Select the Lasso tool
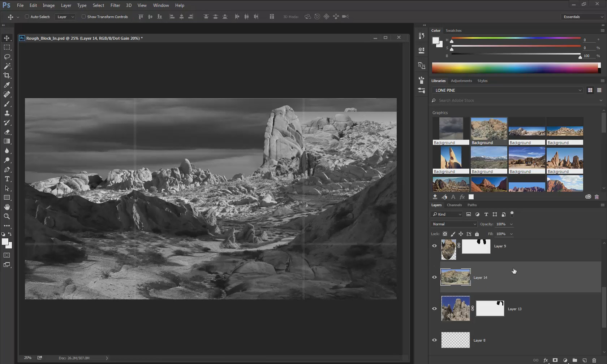 pos(7,57)
